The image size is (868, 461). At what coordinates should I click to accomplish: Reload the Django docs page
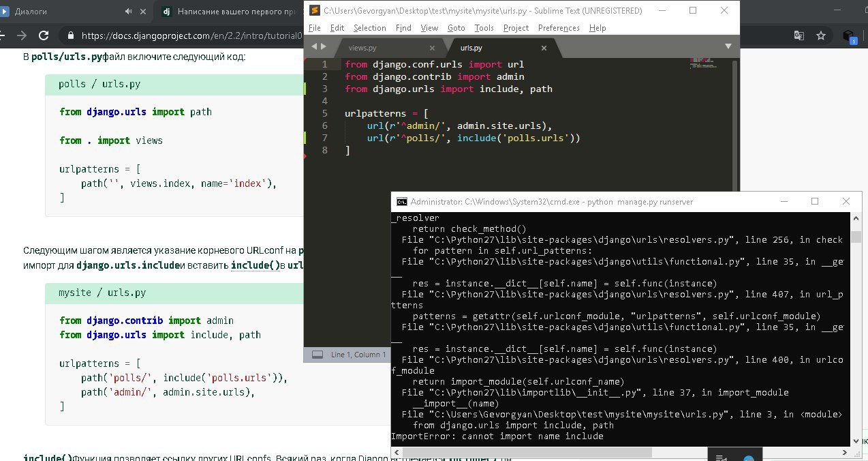(44, 35)
